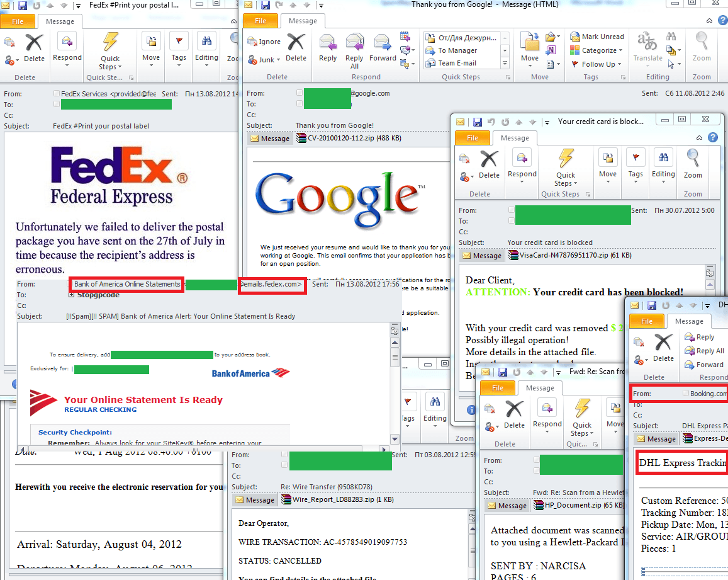The image size is (728, 580).
Task: Open Wire_Report_LD88283.zip attachment
Action: click(x=337, y=499)
